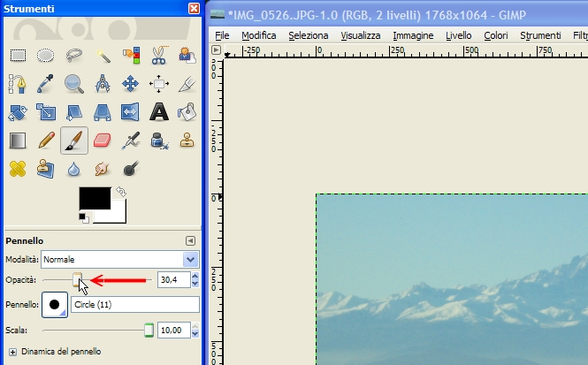Select the Color Picker eyedropper tool

point(45,84)
